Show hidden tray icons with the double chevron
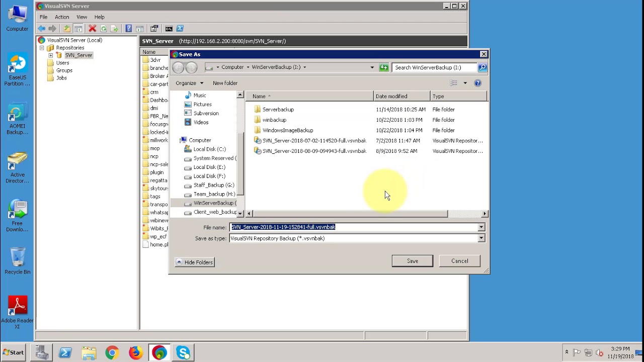This screenshot has width=644, height=362. coord(567,352)
